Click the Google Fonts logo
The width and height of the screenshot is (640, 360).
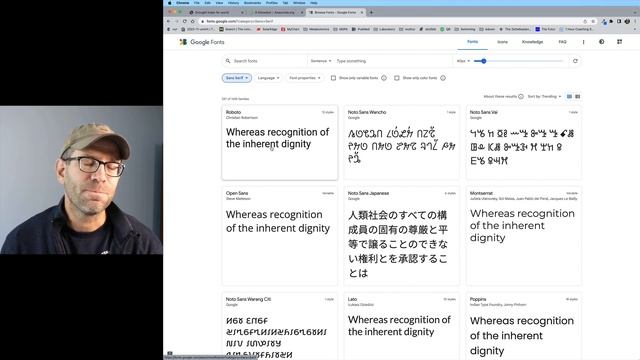202,42
